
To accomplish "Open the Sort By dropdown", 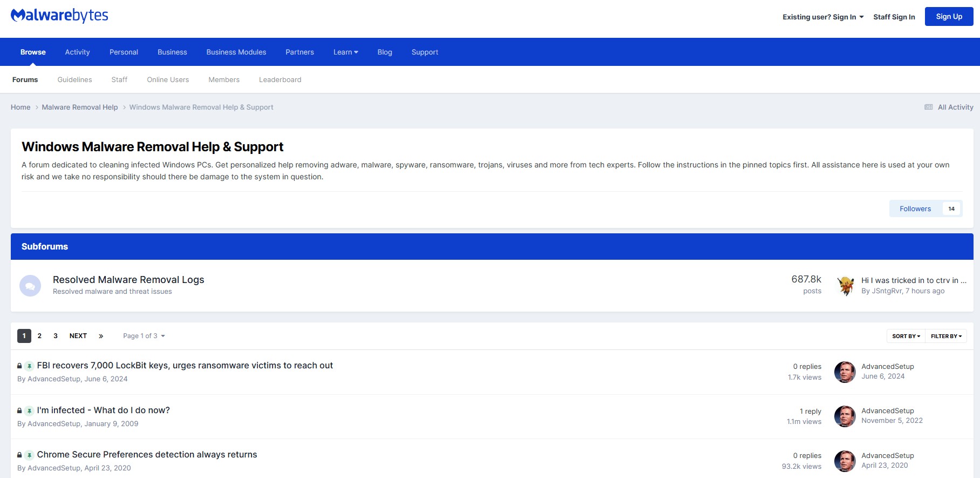I will [x=906, y=336].
